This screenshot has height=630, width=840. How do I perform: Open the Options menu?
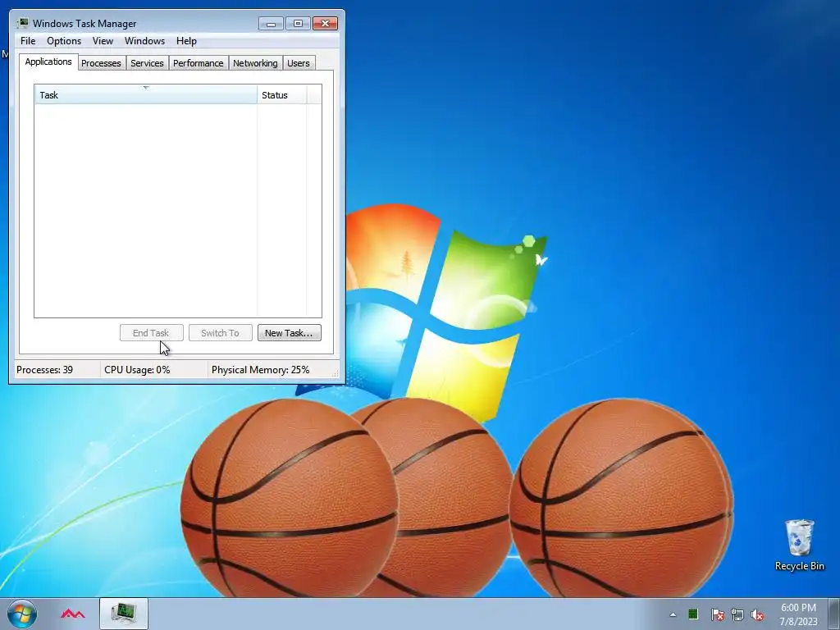pyautogui.click(x=64, y=41)
